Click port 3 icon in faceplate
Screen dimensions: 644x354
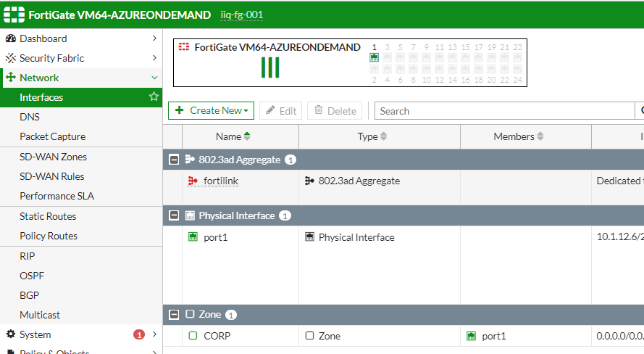coord(388,57)
